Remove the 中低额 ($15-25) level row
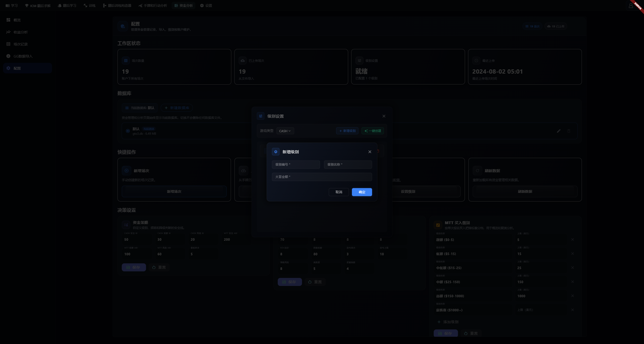The image size is (644, 344). coord(573,268)
